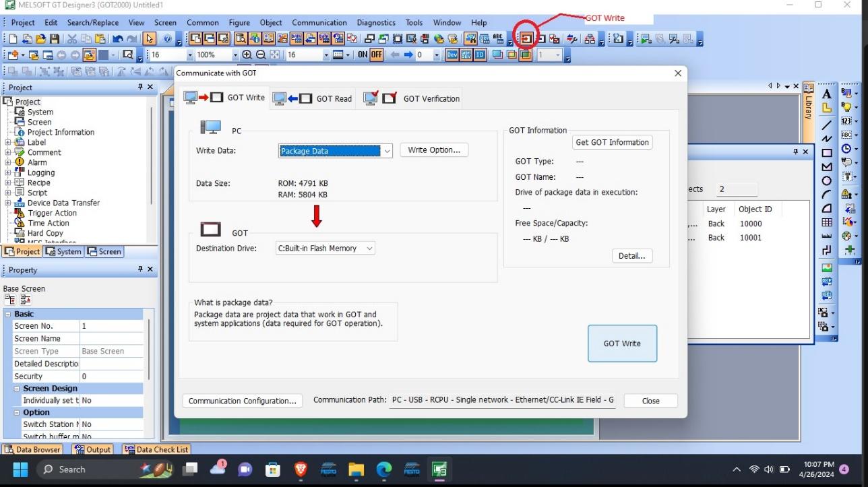This screenshot has width=868, height=487.
Task: Select the Text tool letter A
Action: click(x=827, y=94)
